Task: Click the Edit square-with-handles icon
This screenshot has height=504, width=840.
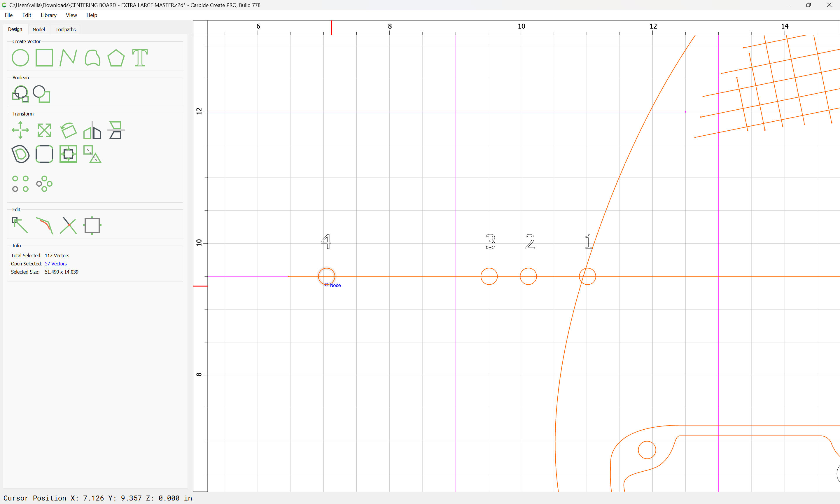Action: tap(92, 225)
